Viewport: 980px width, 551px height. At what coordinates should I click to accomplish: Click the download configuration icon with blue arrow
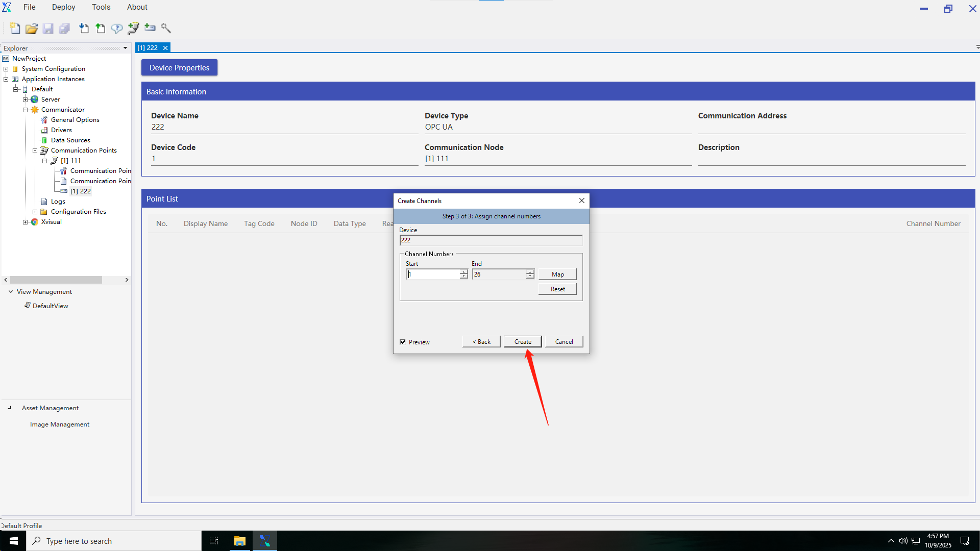pos(84,29)
